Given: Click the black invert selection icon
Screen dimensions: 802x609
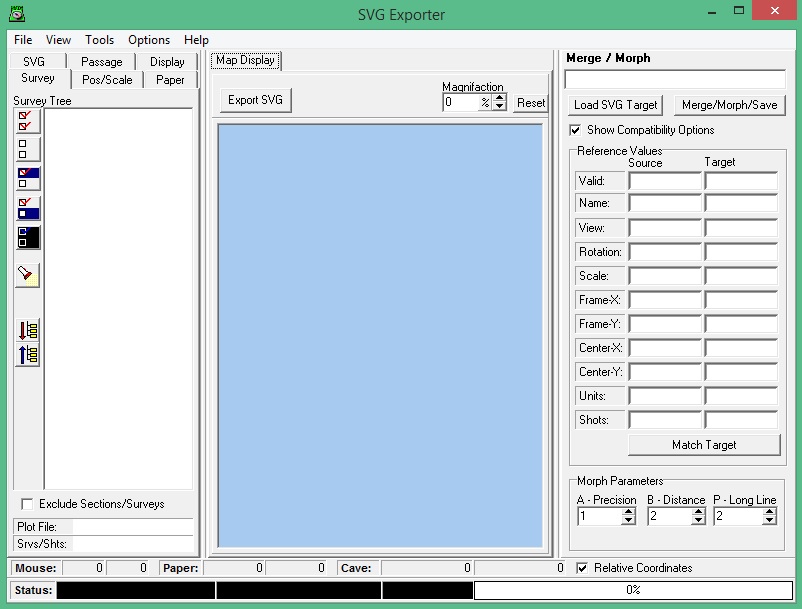Looking at the screenshot, I should tap(27, 237).
